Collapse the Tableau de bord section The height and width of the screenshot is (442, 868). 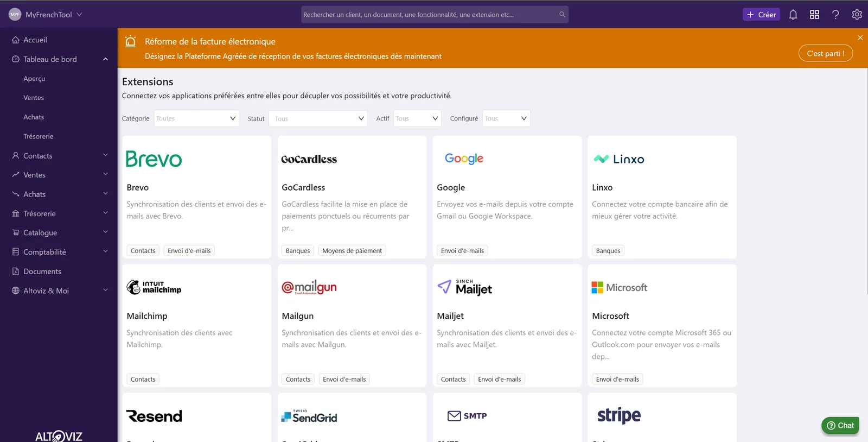[105, 59]
